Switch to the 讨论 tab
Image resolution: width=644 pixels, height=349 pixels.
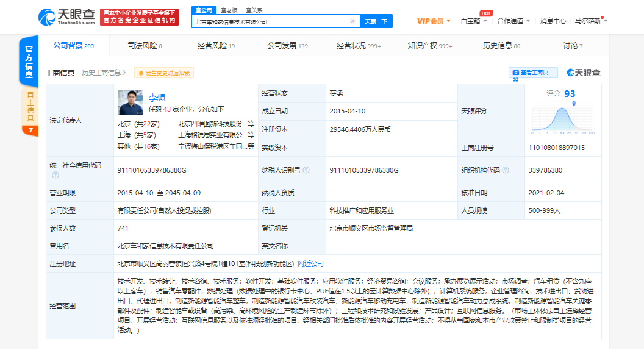point(573,46)
